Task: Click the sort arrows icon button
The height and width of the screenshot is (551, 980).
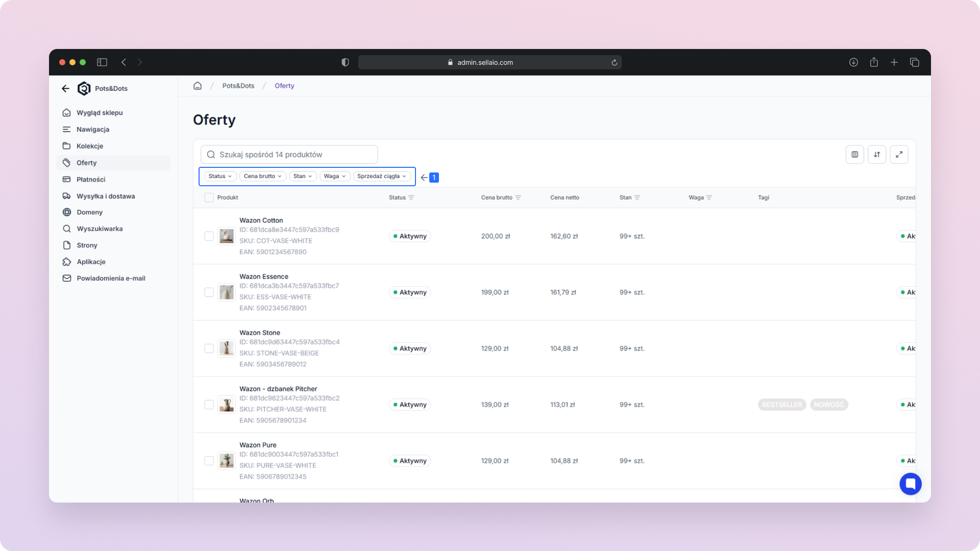Action: (877, 155)
